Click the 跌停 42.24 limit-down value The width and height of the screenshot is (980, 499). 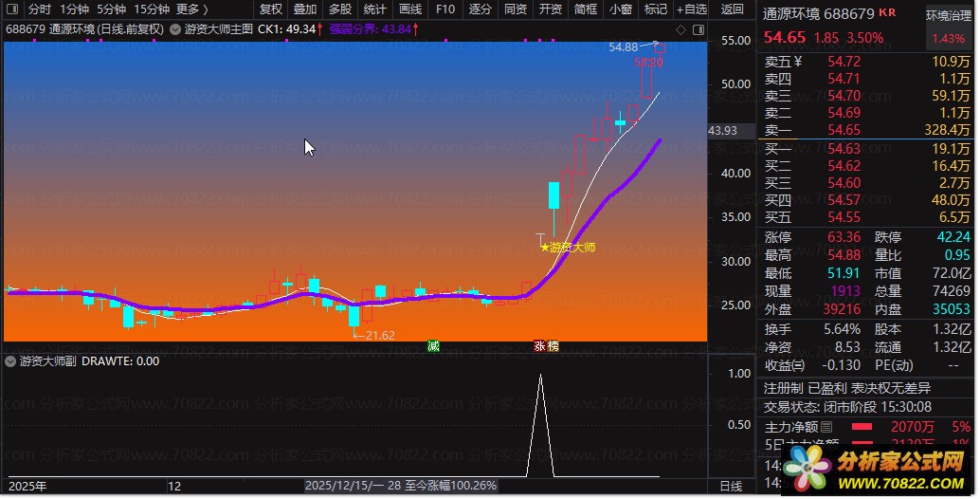tap(953, 237)
